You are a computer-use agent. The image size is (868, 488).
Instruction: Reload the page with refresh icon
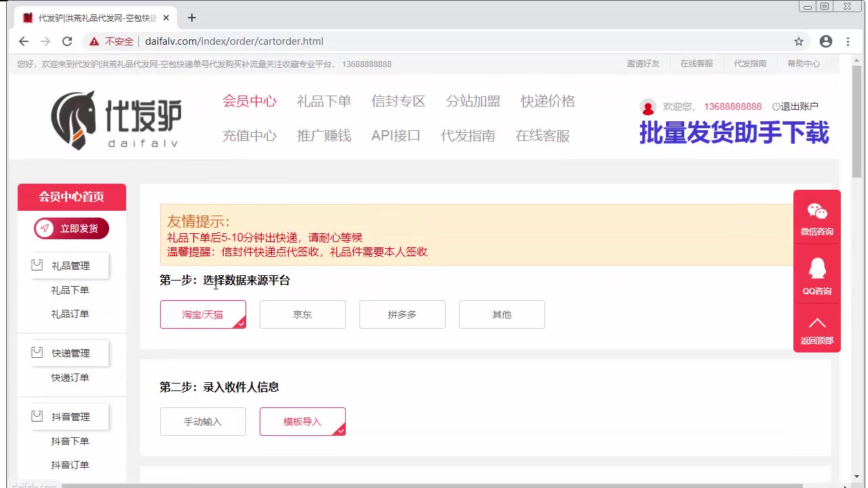click(x=67, y=41)
